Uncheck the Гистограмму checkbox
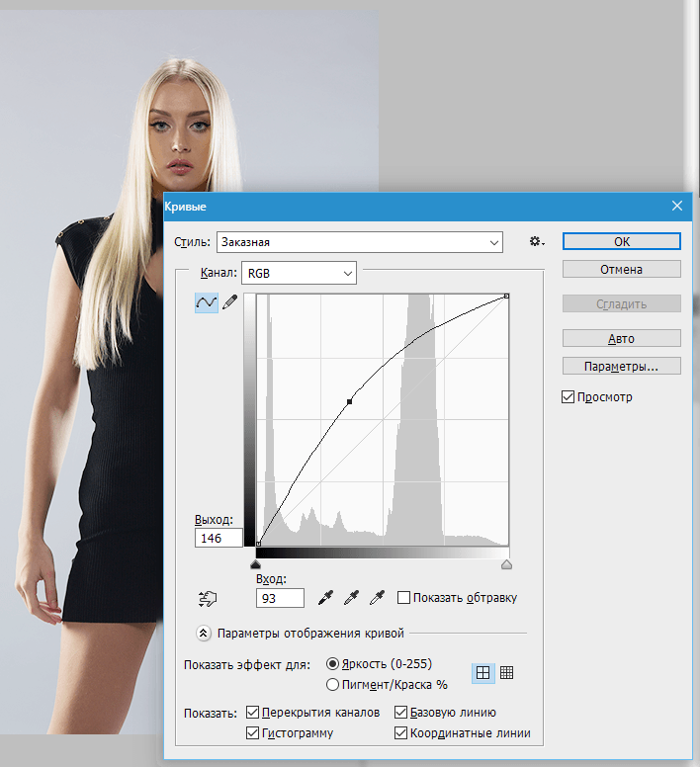Viewport: 700px width, 767px height. 252,732
